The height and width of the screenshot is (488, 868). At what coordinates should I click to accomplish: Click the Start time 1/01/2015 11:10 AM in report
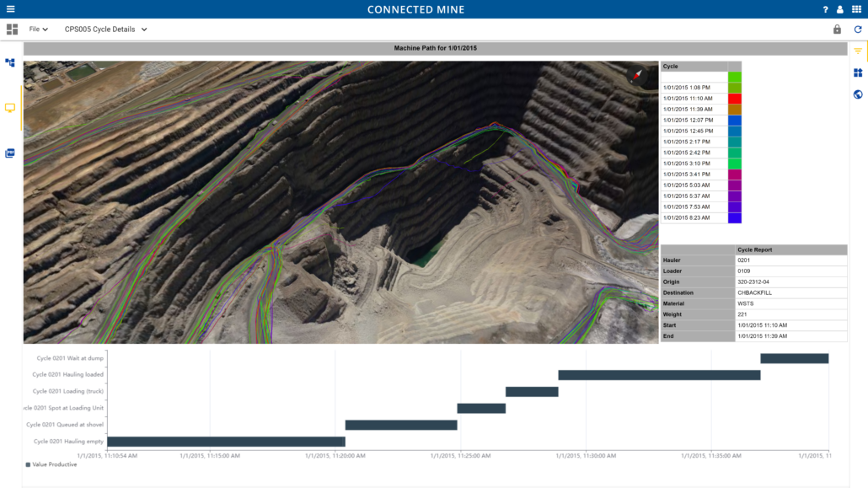pos(791,325)
